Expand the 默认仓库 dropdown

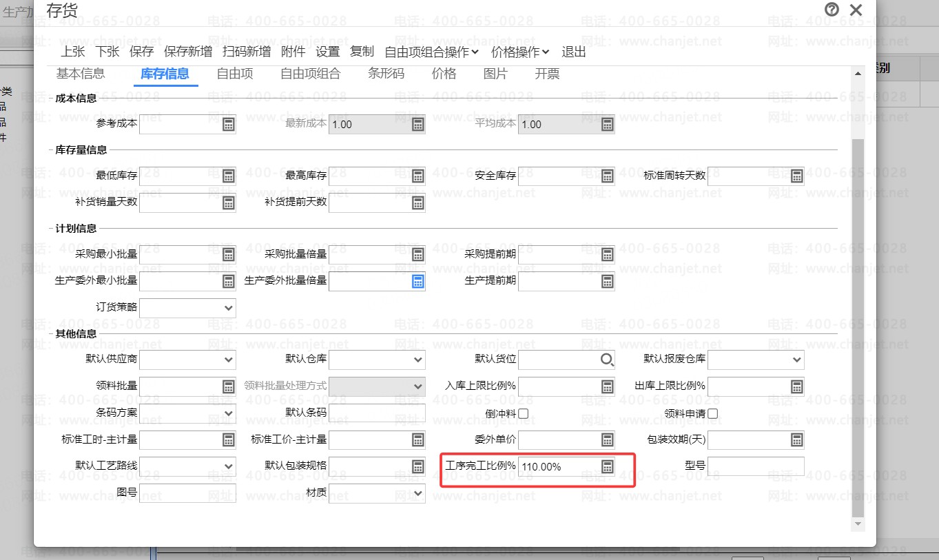(x=417, y=360)
